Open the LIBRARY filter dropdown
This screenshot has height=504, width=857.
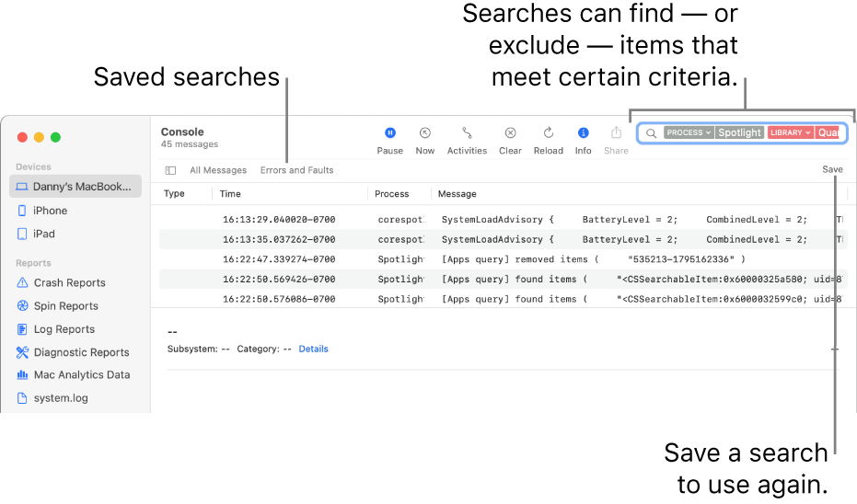click(x=791, y=132)
